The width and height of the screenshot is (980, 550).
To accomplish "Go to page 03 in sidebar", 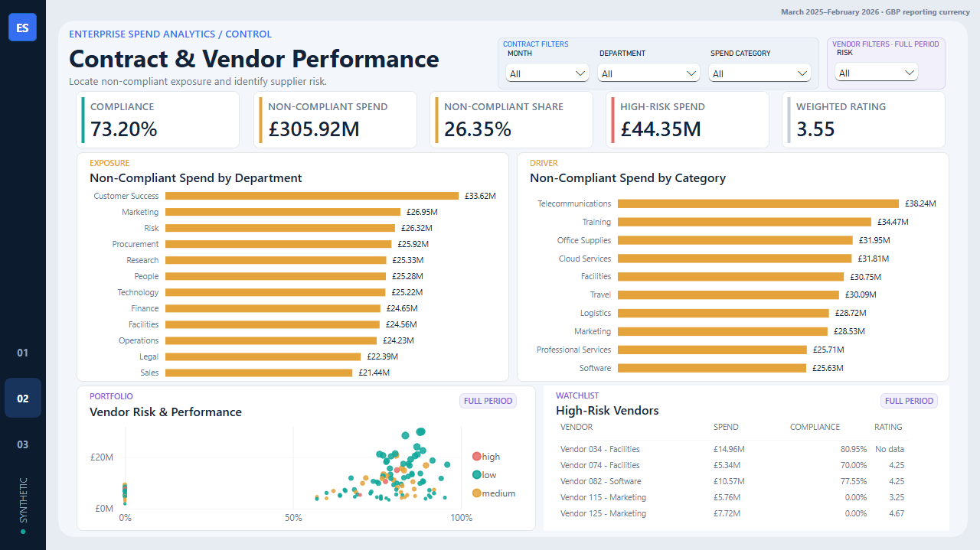I will pos(23,444).
